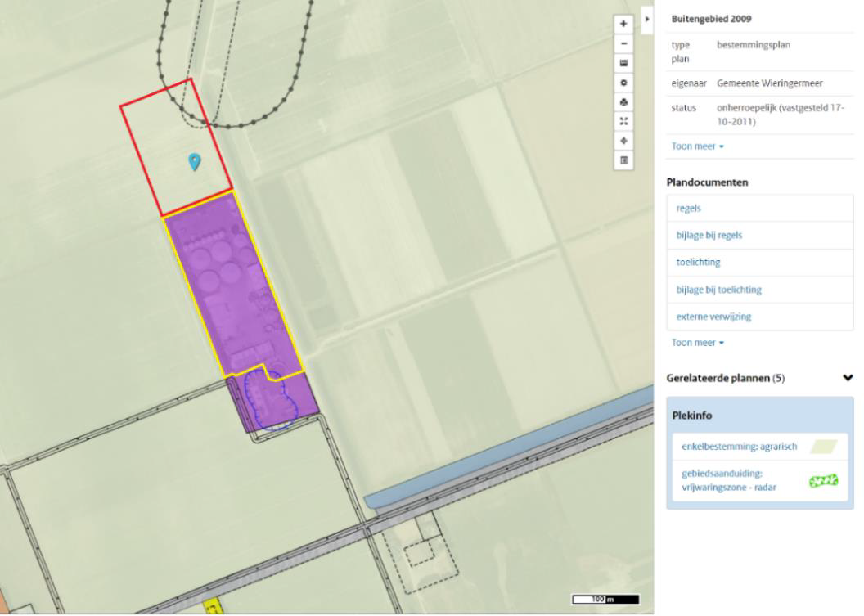
Task: Click the zoom out minus button
Action: tap(624, 43)
